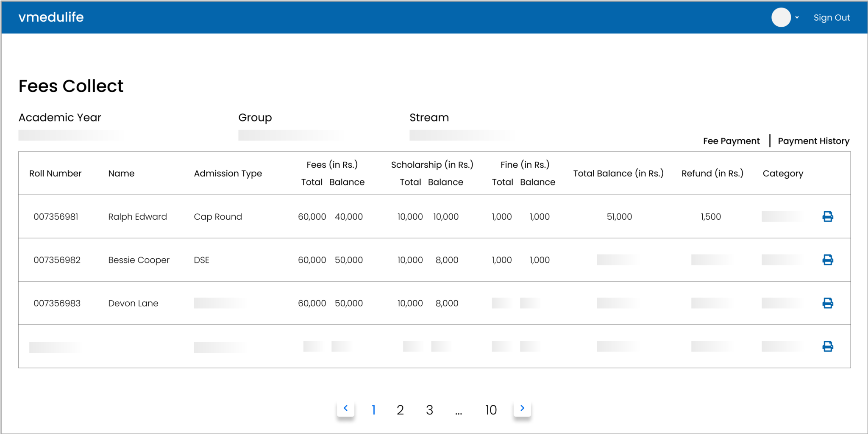Viewport: 868px width, 434px height.
Task: Click the Category column header
Action: pos(783,174)
